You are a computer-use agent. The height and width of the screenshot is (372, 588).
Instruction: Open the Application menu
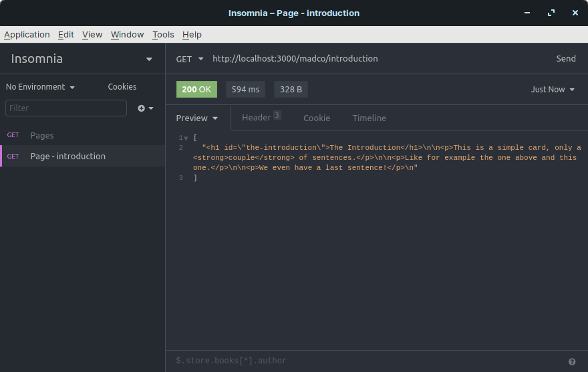27,35
